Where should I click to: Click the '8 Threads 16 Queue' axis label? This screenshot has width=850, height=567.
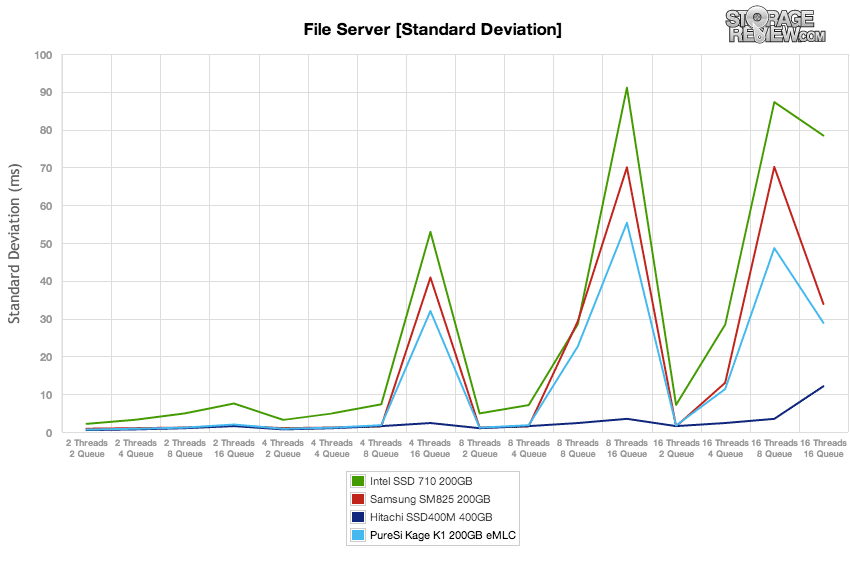627,448
